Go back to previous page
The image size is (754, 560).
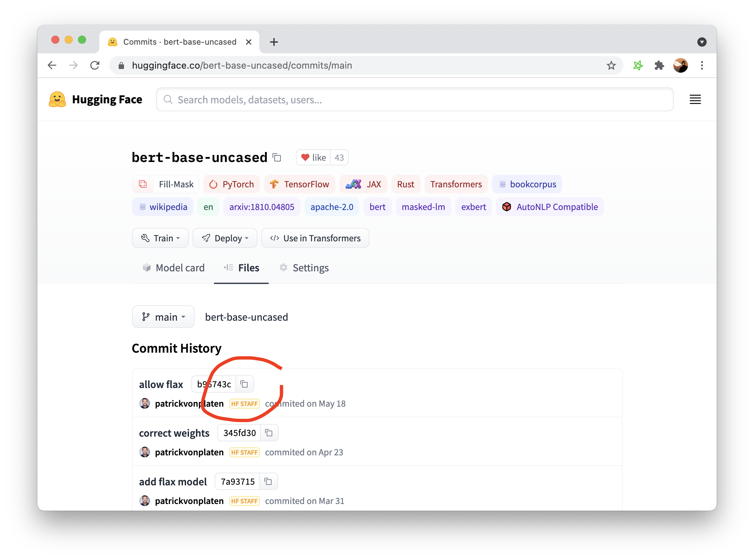click(x=52, y=65)
